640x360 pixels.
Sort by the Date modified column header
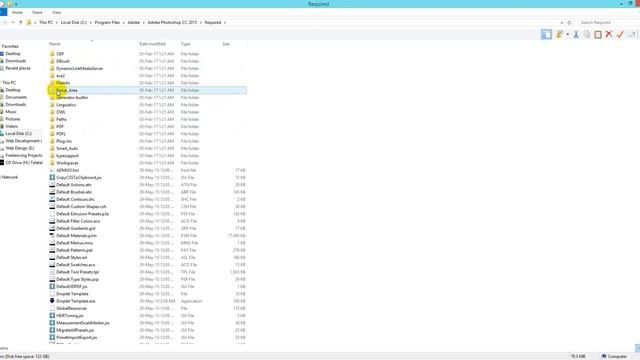[152, 44]
